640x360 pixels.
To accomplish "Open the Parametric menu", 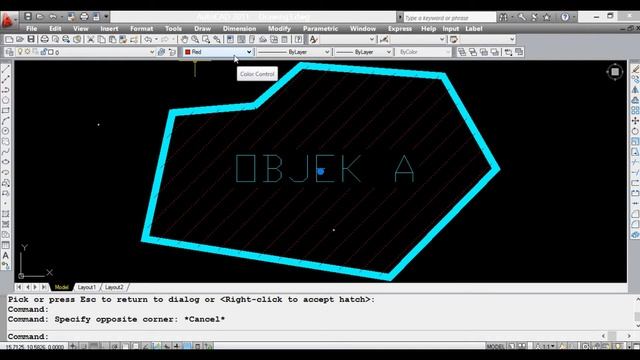I will click(320, 29).
